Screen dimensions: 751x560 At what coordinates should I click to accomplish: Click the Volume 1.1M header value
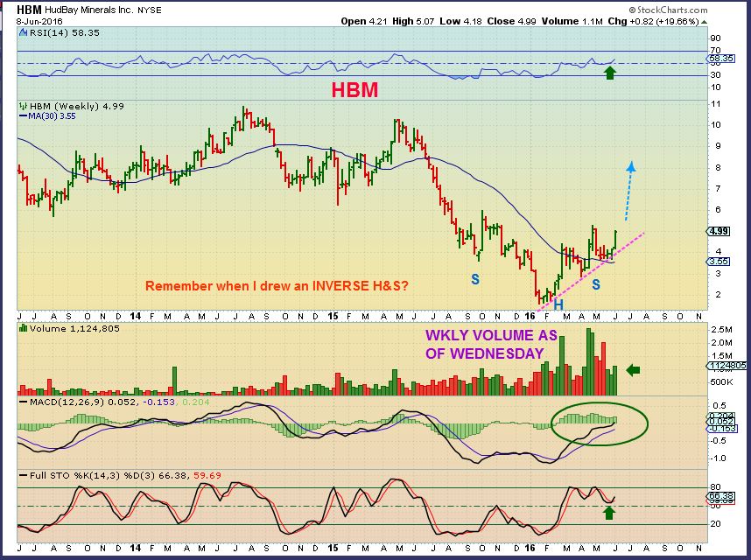click(x=572, y=21)
